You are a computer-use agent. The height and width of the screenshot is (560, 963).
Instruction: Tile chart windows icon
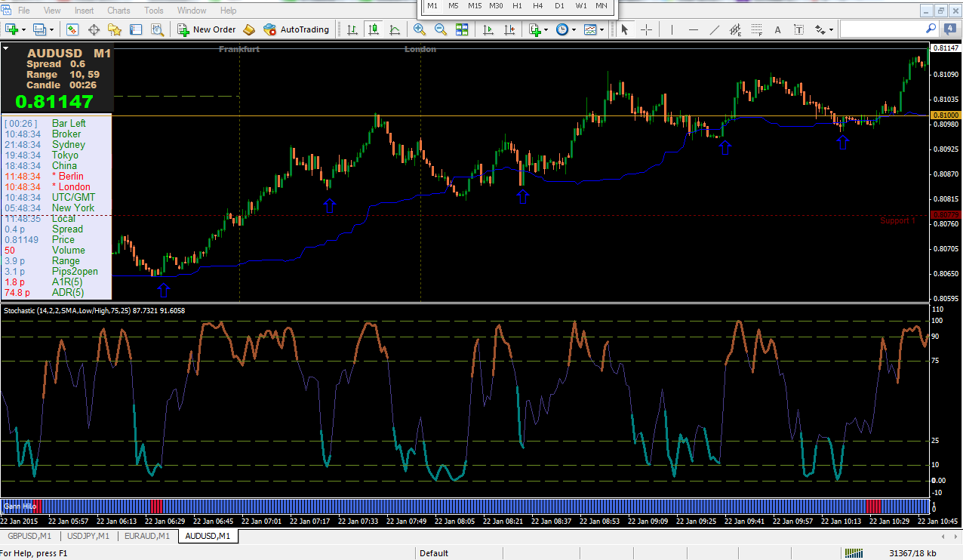point(462,29)
